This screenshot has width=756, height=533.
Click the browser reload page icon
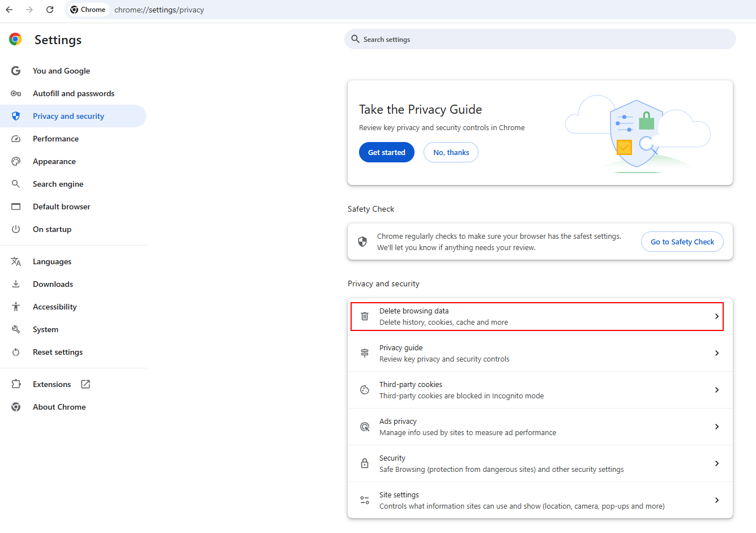click(x=50, y=10)
